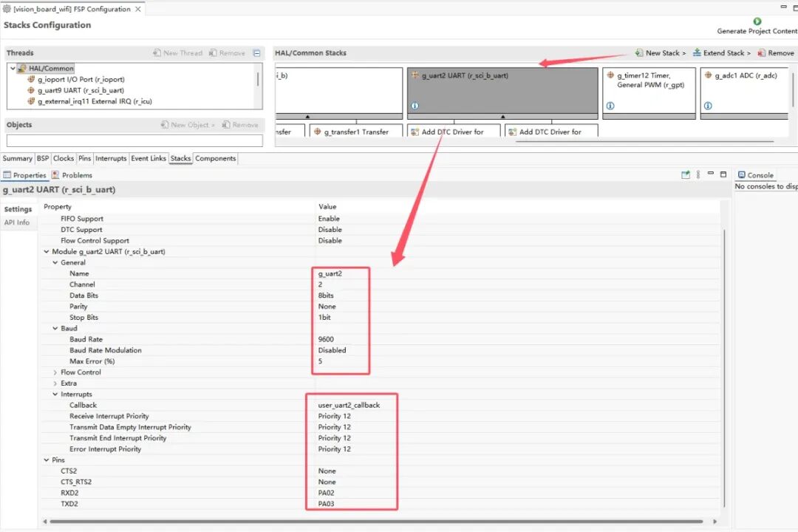798x532 pixels.
Task: Click first Add DTC Driver block
Action: [x=454, y=131]
